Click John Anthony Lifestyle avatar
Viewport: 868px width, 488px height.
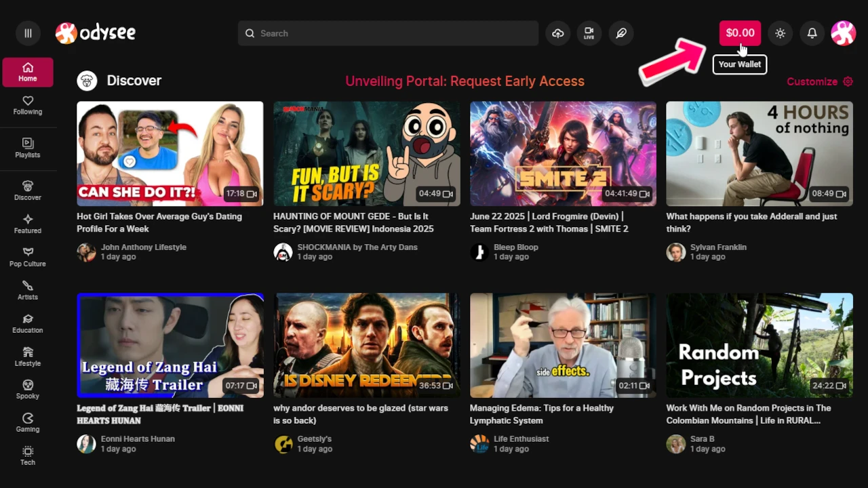pos(86,252)
